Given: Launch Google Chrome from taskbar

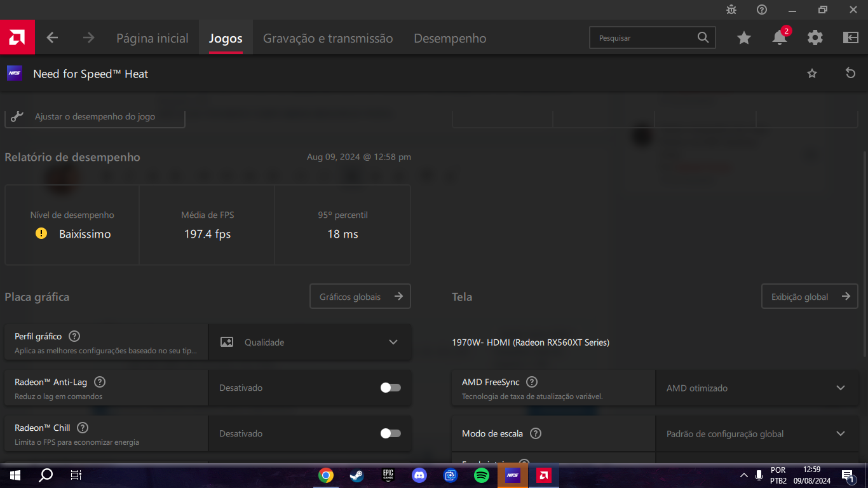Looking at the screenshot, I should click(x=326, y=475).
